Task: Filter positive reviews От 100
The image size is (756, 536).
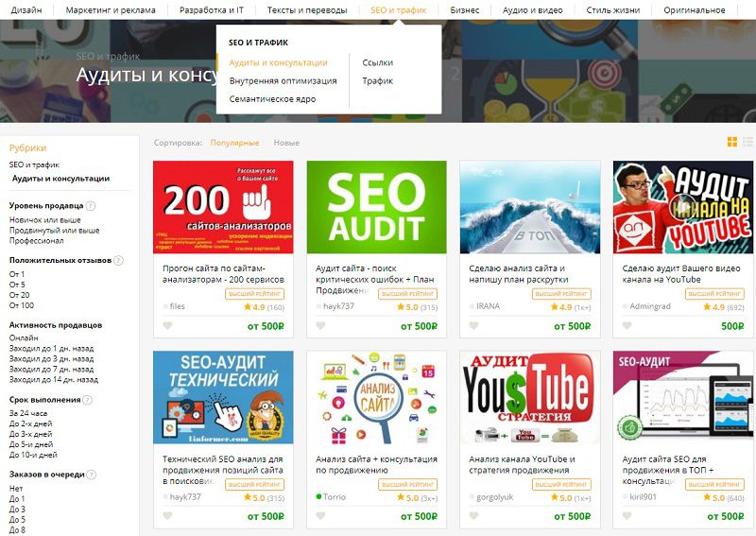Action: click(x=22, y=305)
